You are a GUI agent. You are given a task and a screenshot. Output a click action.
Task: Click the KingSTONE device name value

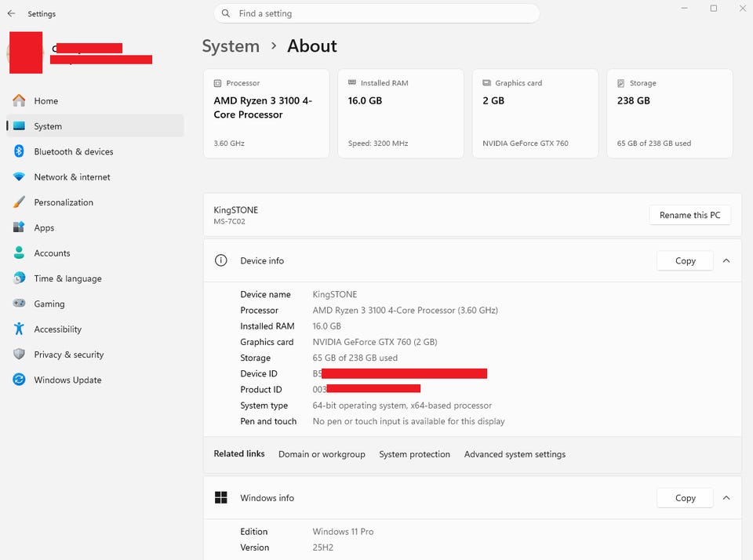tap(335, 294)
